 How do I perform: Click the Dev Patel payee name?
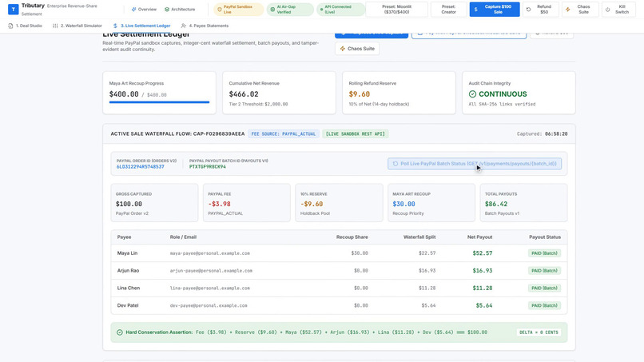[128, 305]
